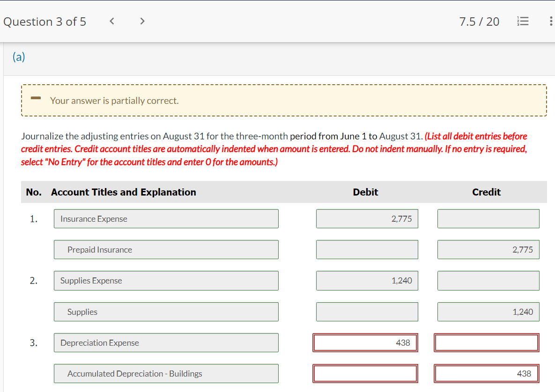Click the Question 3 of 5 heading
The height and width of the screenshot is (392, 555).
point(44,21)
